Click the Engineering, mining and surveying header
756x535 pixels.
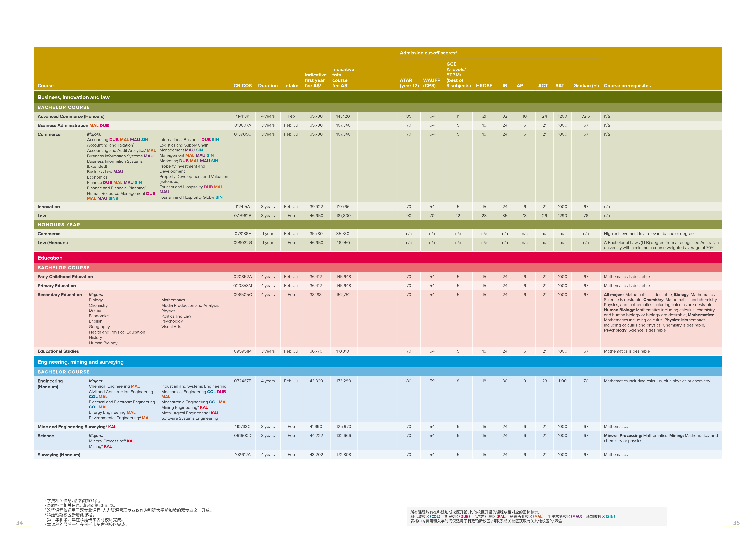81,362
